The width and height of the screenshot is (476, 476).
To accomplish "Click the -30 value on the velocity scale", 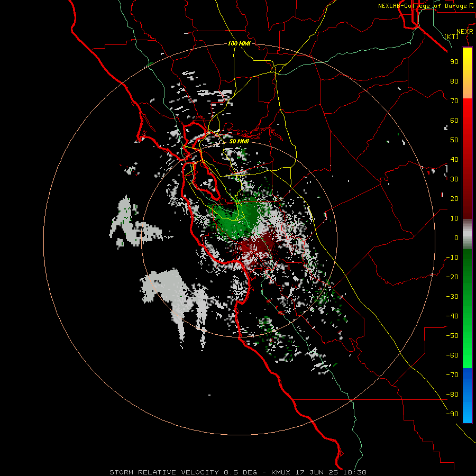I will (x=452, y=297).
